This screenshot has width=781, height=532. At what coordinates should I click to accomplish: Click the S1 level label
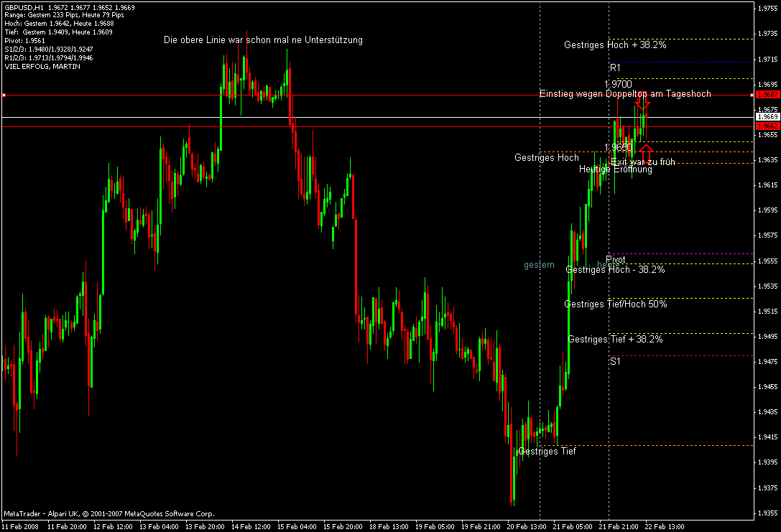pyautogui.click(x=615, y=361)
